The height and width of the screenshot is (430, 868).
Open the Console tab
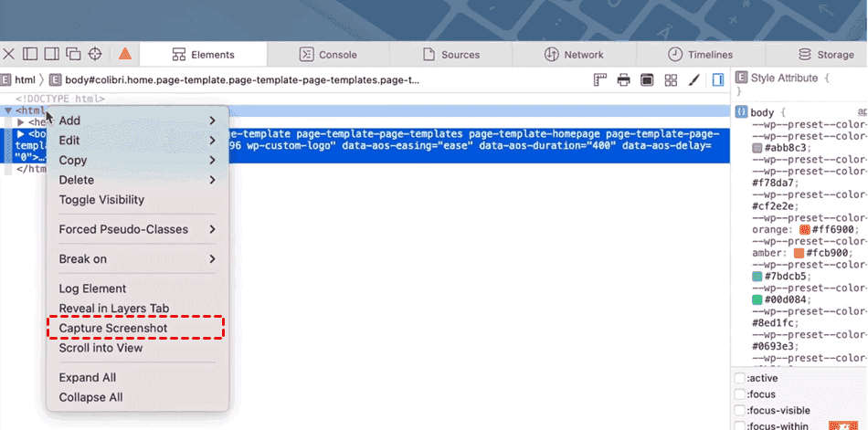328,55
